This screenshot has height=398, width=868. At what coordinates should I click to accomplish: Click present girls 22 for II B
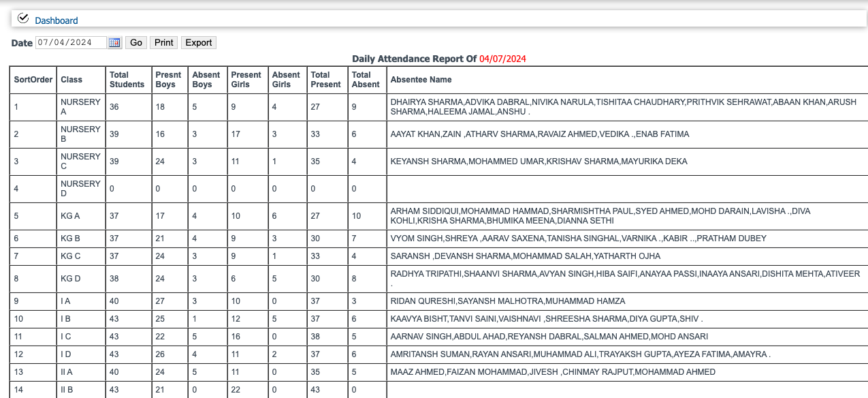pyautogui.click(x=247, y=390)
